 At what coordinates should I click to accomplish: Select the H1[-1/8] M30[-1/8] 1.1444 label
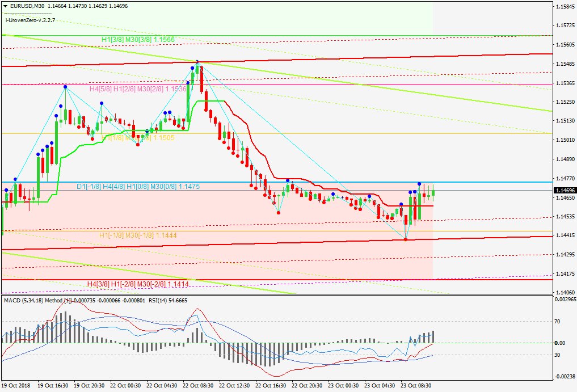[x=138, y=235]
